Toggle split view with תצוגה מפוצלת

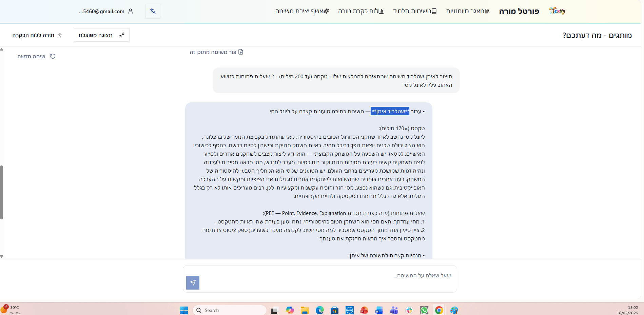(x=101, y=35)
